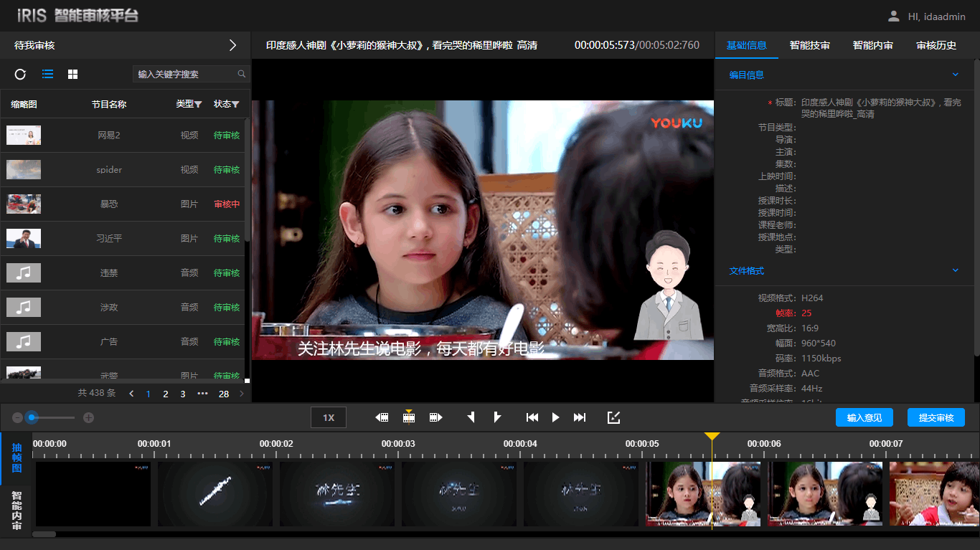Open the 基础信息 tab
Image resolution: width=980 pixels, height=550 pixels.
747,45
